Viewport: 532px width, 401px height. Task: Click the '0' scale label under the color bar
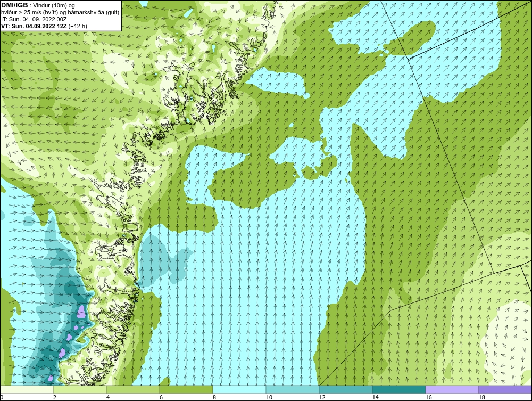(2, 397)
